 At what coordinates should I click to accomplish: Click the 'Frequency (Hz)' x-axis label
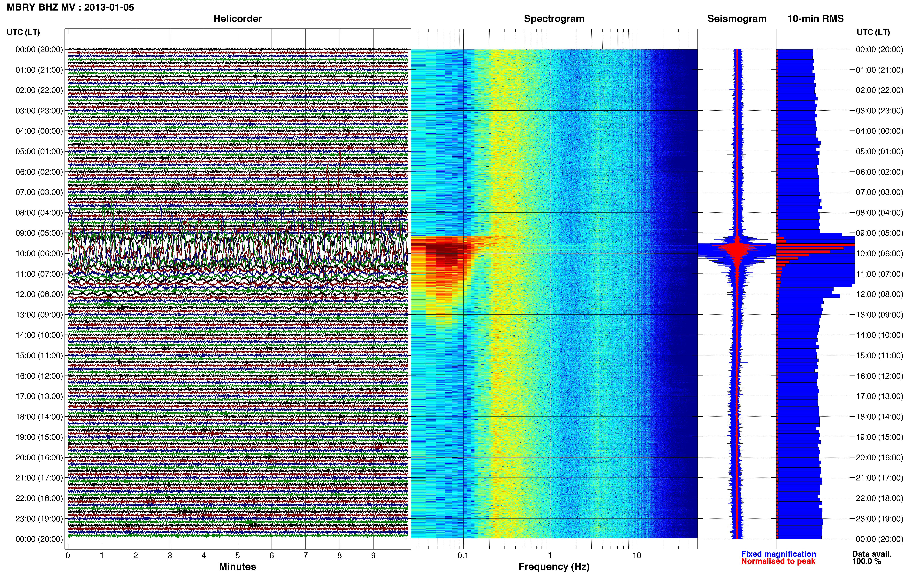tap(554, 567)
